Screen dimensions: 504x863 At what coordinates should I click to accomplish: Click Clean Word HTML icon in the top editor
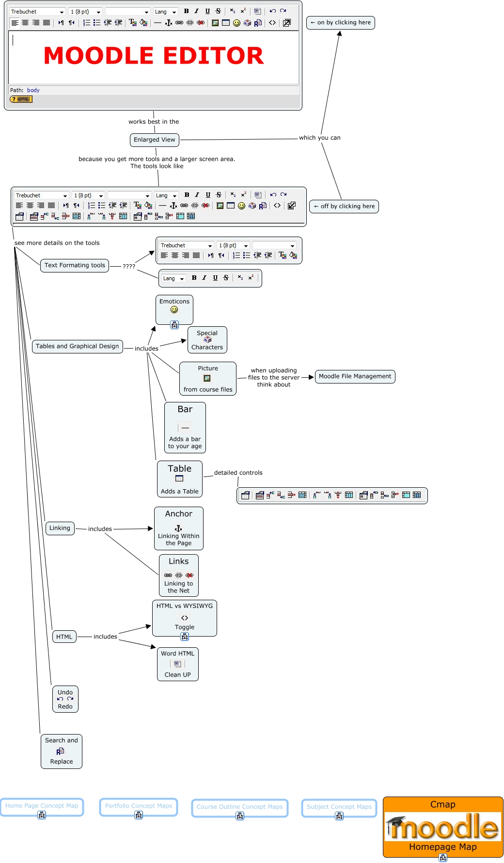257,11
